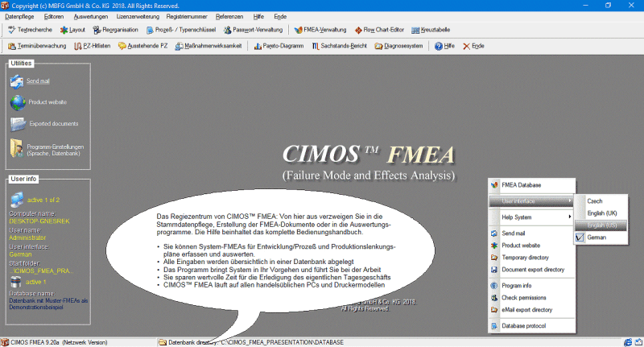The height and width of the screenshot is (347, 644).
Task: Launch Reorganisation from the toolbar
Action: [x=115, y=30]
